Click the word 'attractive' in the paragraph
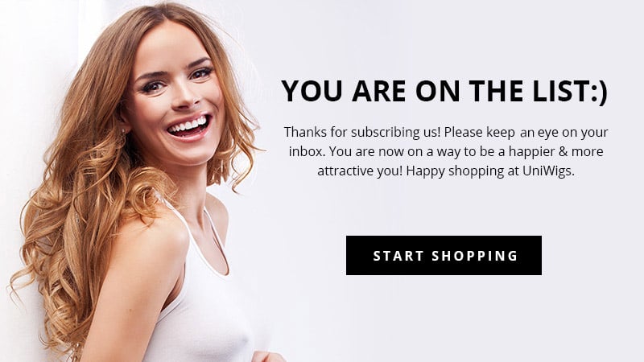 345,171
